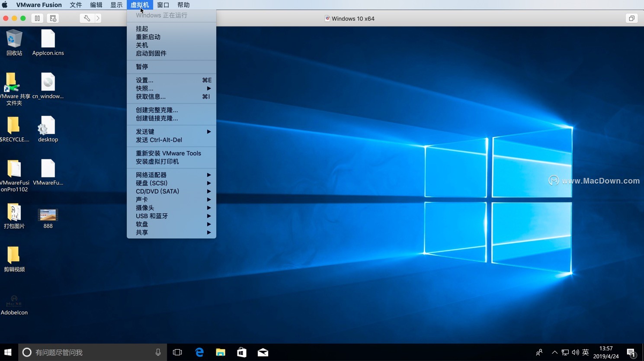Open the notification action center

pos(631,352)
